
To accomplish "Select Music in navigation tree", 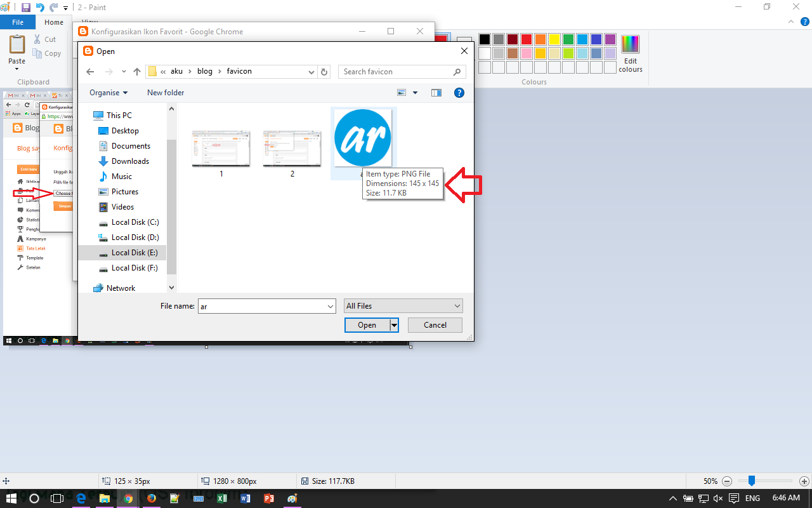I will coord(115,176).
